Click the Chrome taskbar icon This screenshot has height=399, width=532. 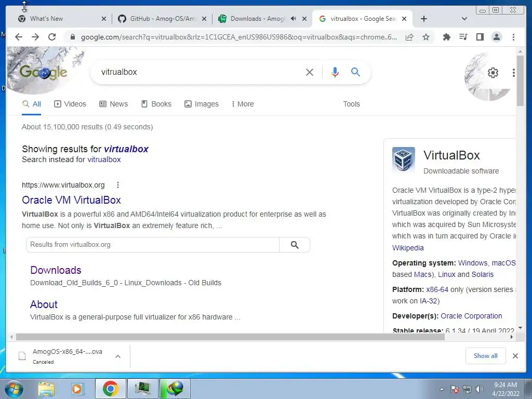[x=110, y=389]
